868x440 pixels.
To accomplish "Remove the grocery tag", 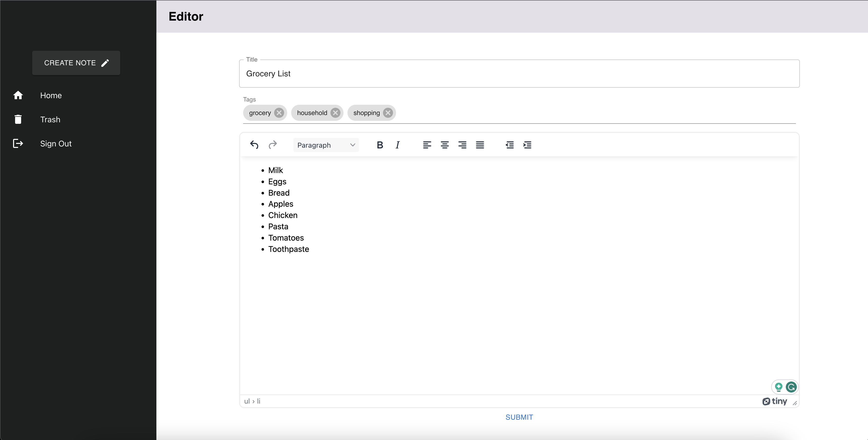I will (x=279, y=113).
